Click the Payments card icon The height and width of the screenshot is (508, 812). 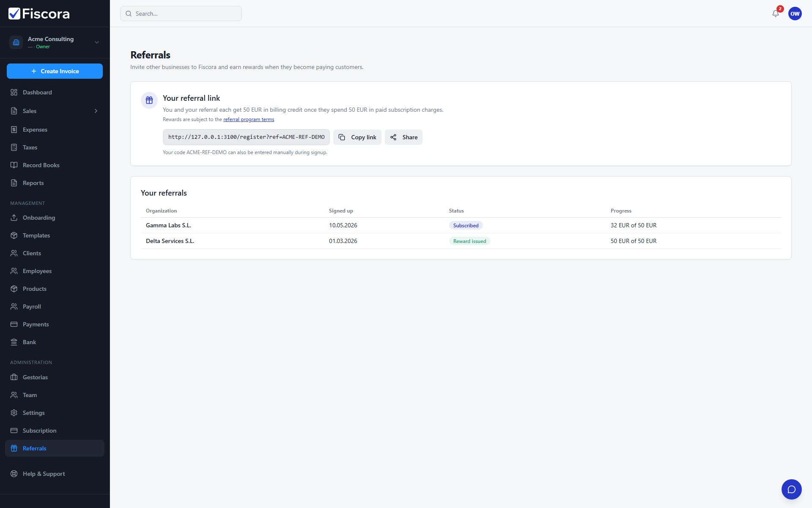click(14, 324)
